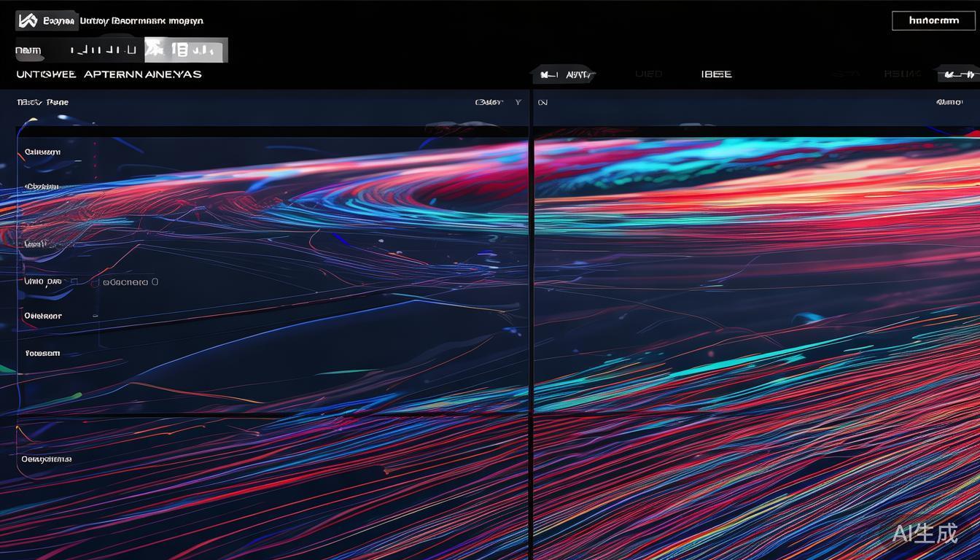Toggle the small checkbox beside the 'Uhno' row

coord(74,281)
